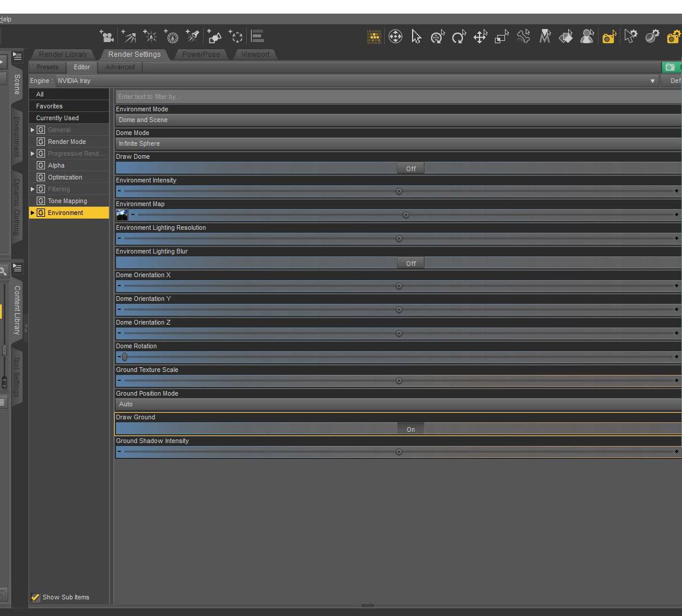The height and width of the screenshot is (616, 682).
Task: Select the arrow-with-gear tool icon
Action: click(x=630, y=37)
